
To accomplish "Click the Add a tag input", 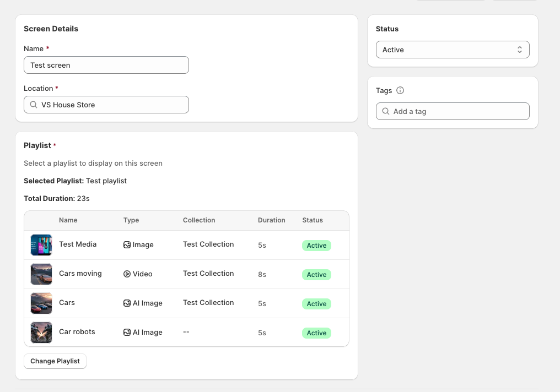I will tap(453, 111).
